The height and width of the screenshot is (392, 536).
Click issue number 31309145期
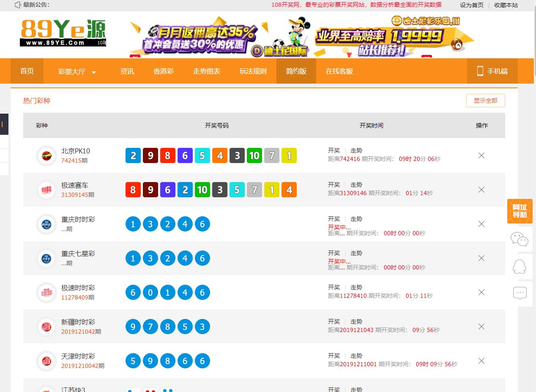click(78, 195)
